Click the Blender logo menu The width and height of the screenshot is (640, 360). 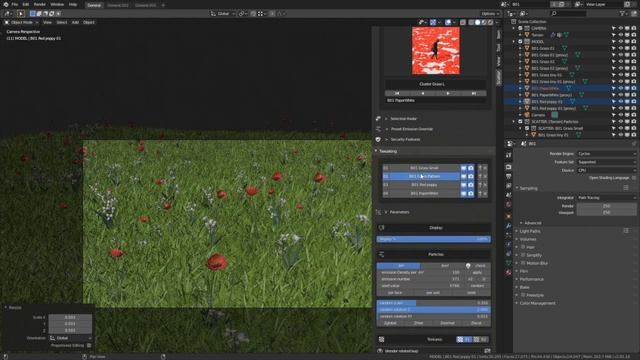point(5,4)
